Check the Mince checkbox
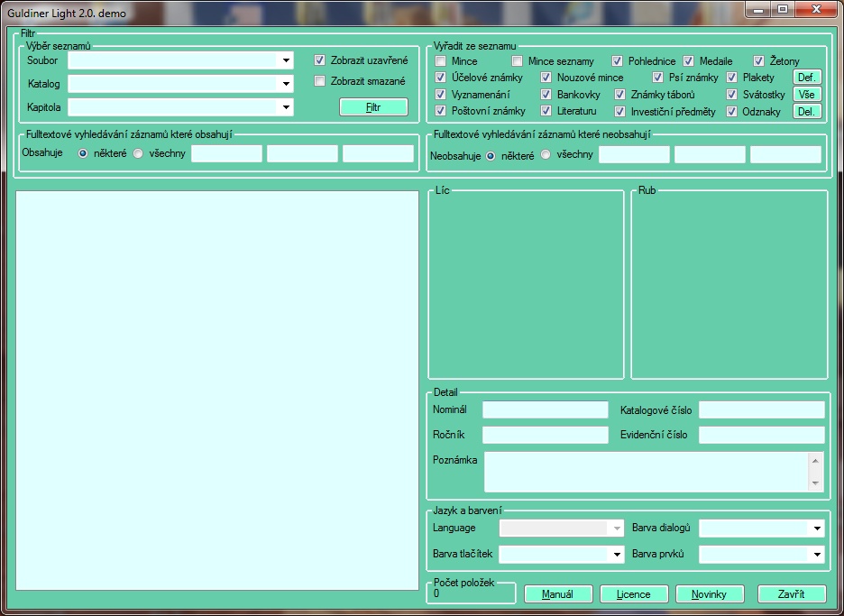This screenshot has height=616, width=844. point(441,61)
